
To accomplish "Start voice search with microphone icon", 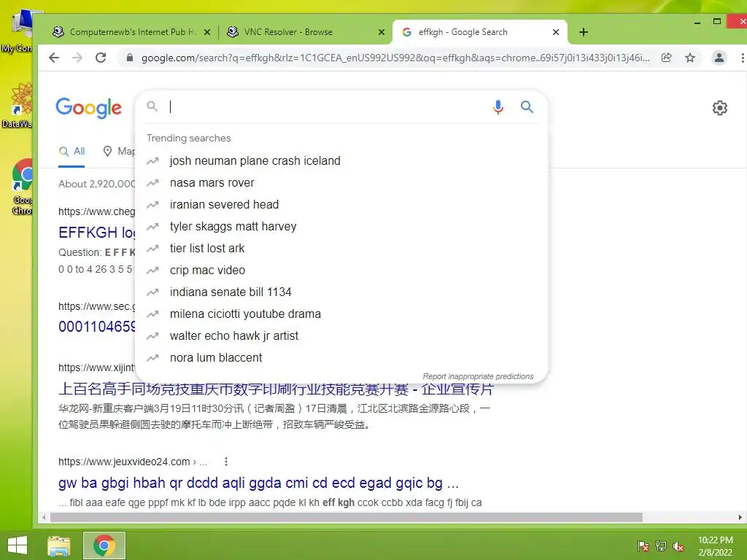I will tap(498, 106).
